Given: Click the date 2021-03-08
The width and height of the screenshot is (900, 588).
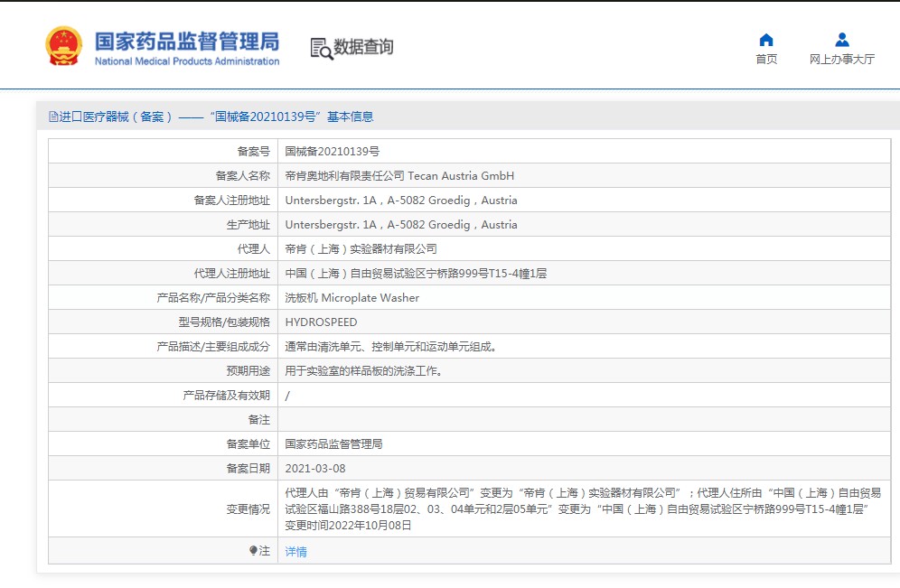Looking at the screenshot, I should point(315,469).
